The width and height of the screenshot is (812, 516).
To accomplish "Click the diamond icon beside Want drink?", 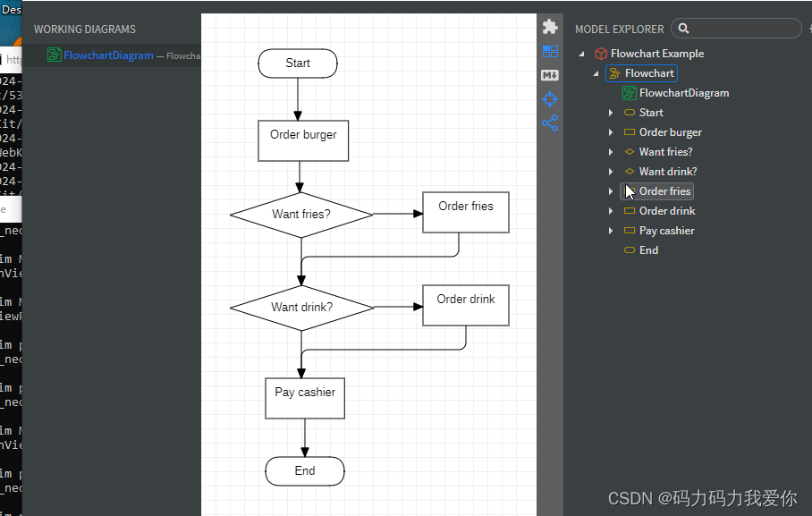I will (x=630, y=172).
